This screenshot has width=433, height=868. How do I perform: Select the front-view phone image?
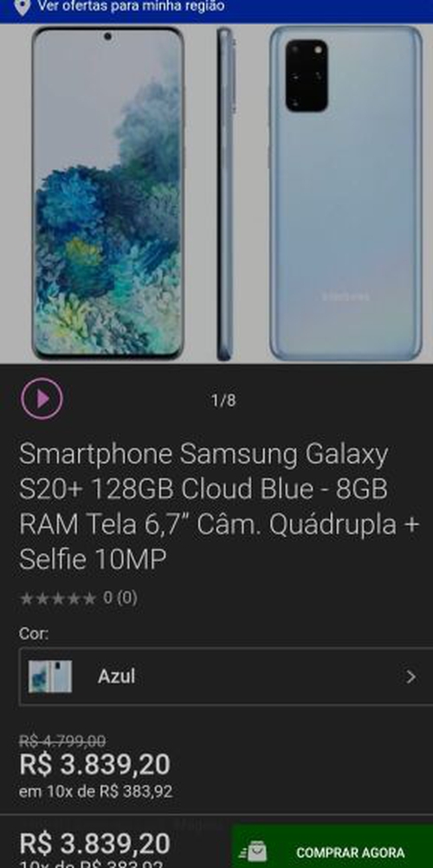pyautogui.click(x=107, y=193)
